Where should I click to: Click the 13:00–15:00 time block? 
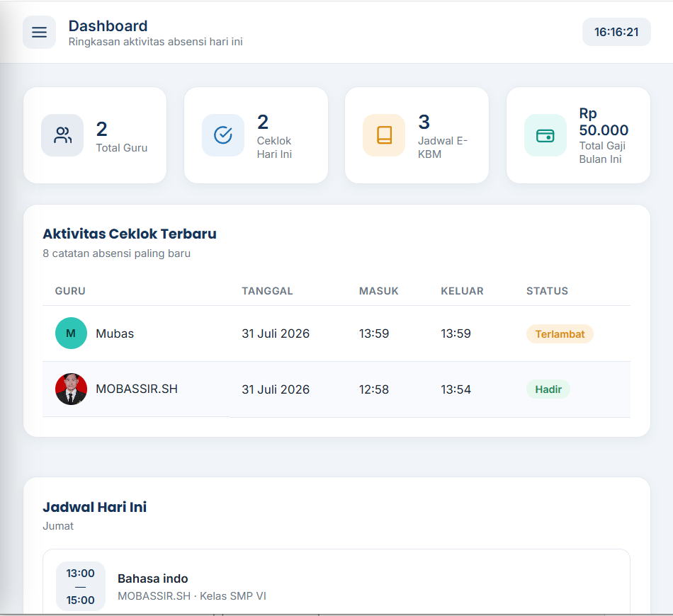[80, 586]
